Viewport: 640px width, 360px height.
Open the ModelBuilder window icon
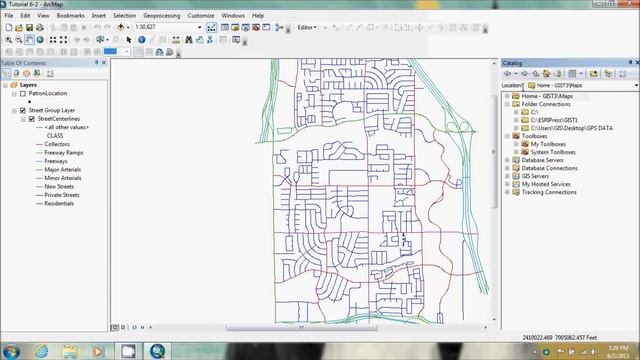tap(279, 27)
